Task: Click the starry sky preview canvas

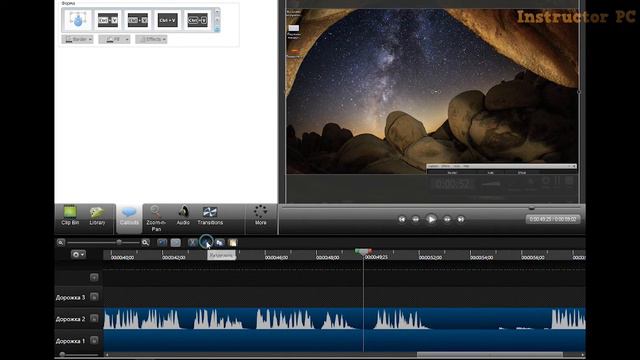Action: (432, 91)
